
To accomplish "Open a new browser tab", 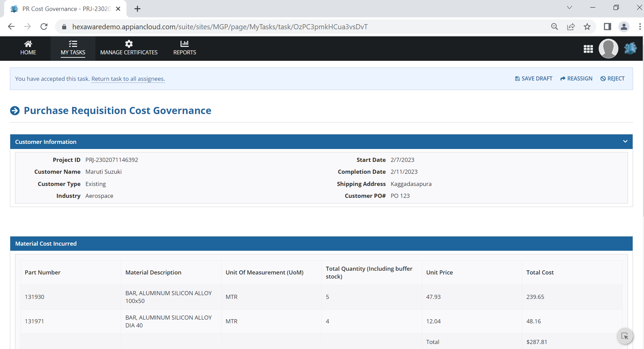I will pyautogui.click(x=137, y=9).
